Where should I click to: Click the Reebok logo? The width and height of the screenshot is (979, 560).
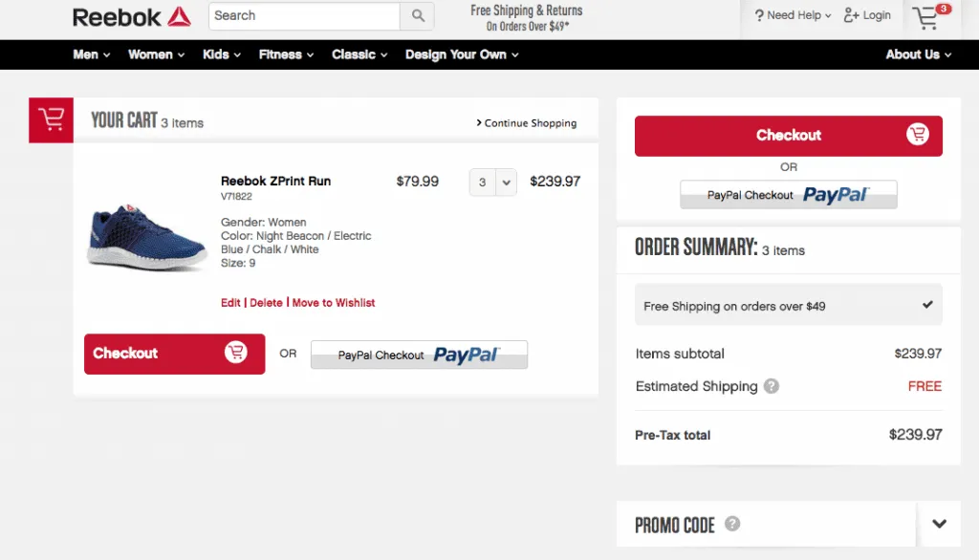(x=132, y=17)
